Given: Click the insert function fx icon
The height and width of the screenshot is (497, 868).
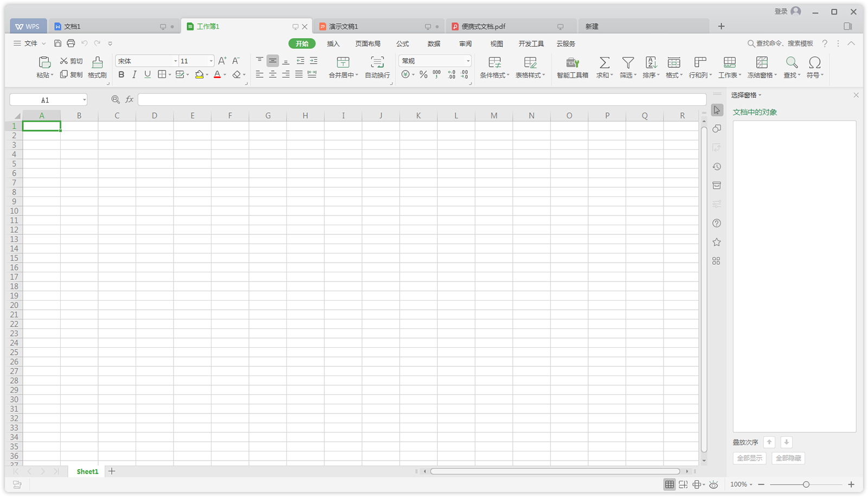Looking at the screenshot, I should [129, 99].
